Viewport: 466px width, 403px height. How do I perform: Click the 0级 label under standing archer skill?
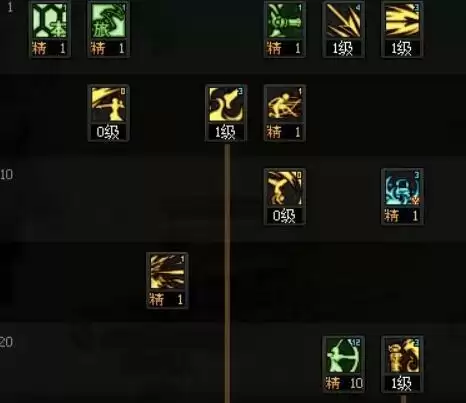click(x=109, y=132)
